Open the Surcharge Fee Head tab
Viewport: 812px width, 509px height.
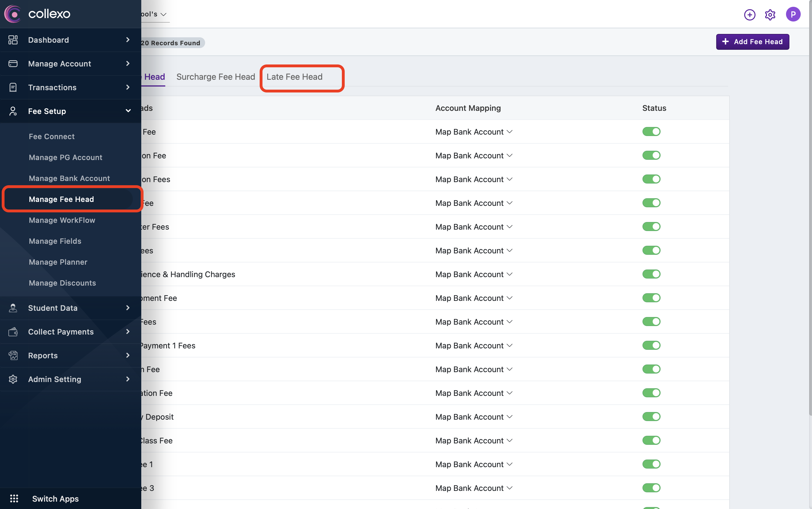tap(216, 77)
